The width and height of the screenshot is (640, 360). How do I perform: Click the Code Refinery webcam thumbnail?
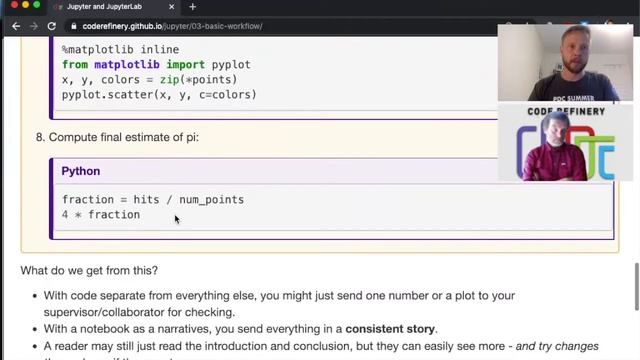pos(565,143)
